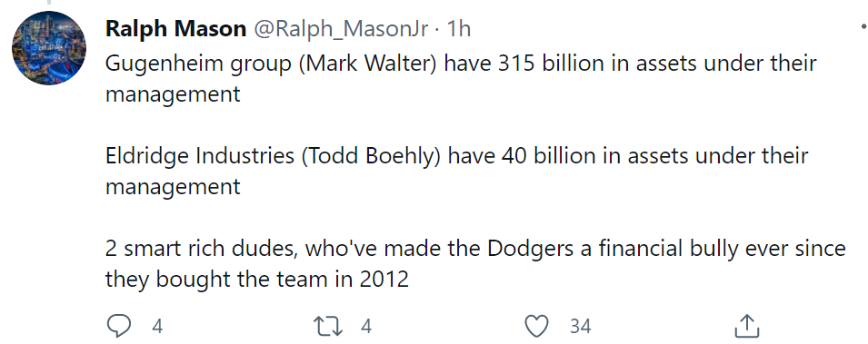Click the thread connector line above avatar
This screenshot has width=868, height=344.
coord(49,2)
